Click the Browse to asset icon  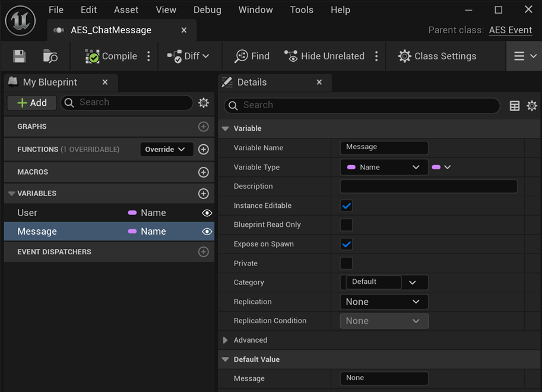tap(50, 56)
